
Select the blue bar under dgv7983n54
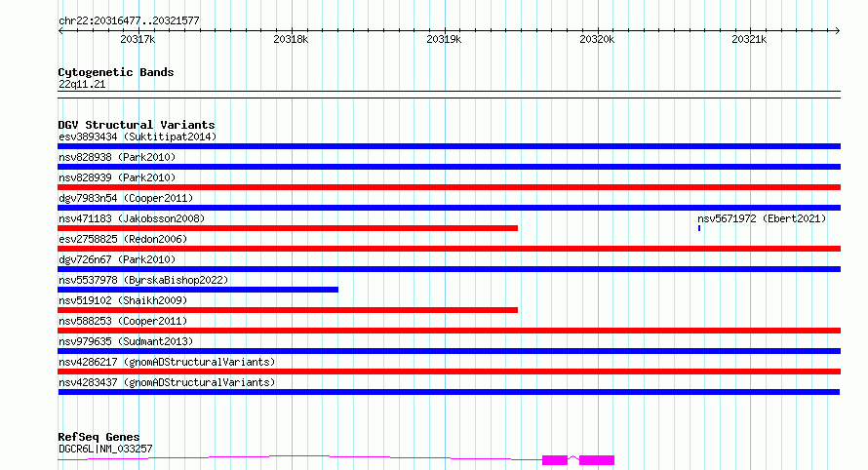(449, 208)
